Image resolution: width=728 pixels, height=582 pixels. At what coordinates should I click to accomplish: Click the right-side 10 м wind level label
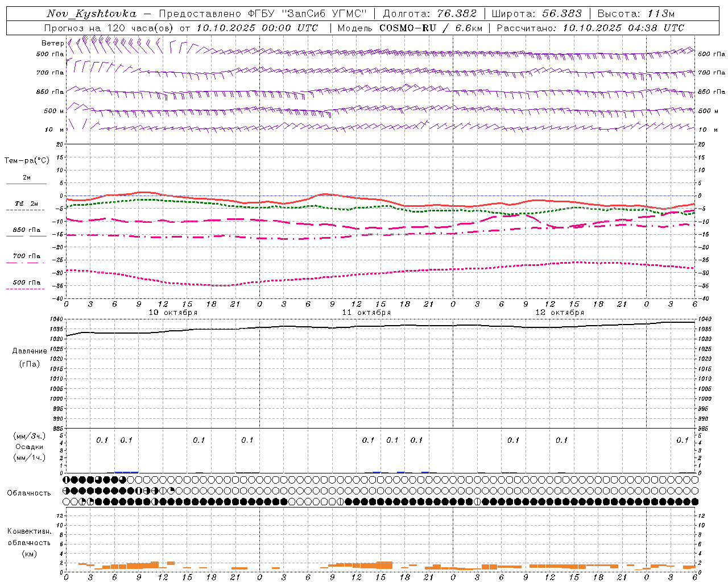pyautogui.click(x=708, y=130)
